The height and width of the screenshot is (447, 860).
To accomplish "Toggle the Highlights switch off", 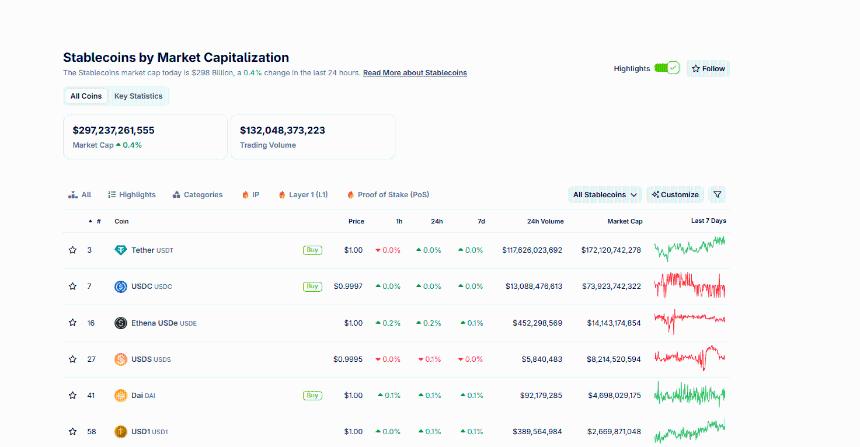I will pyautogui.click(x=667, y=68).
